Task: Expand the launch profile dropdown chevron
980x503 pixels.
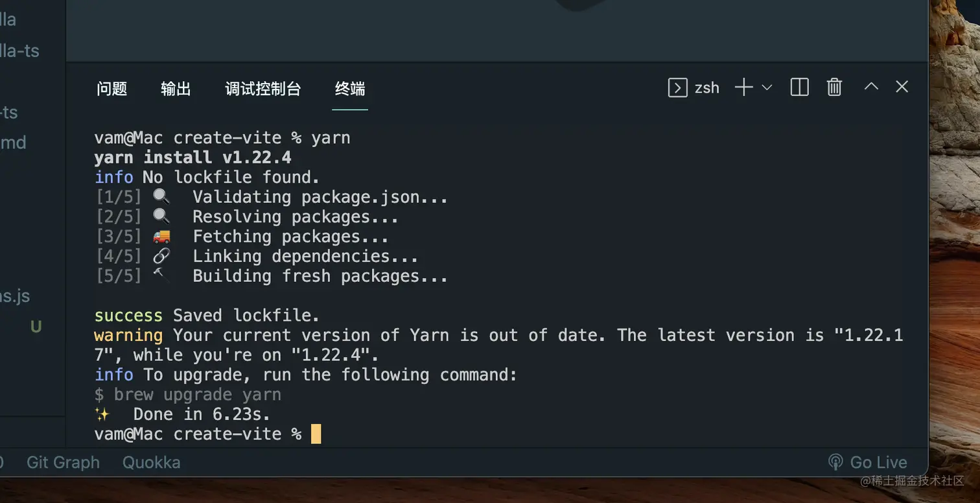Action: coord(767,88)
